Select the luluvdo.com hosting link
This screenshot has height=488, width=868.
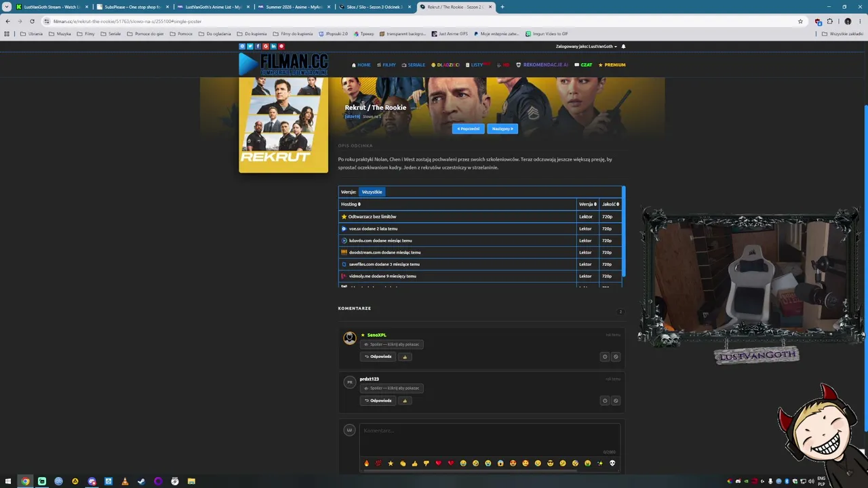[x=380, y=241]
